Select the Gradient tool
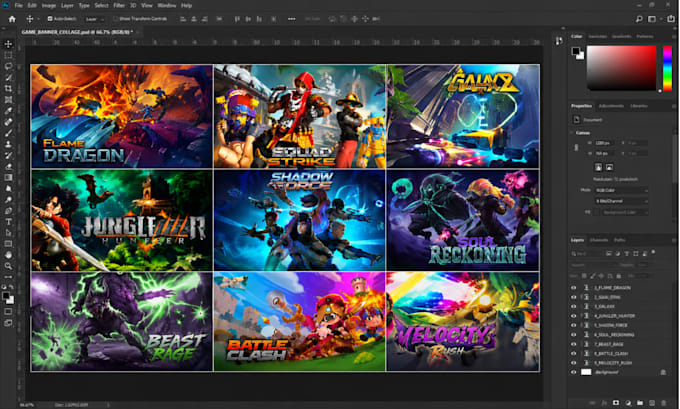 (8, 177)
